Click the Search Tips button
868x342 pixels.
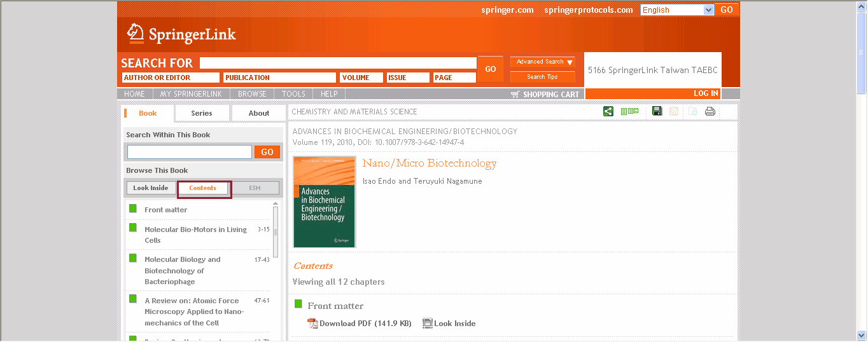[x=542, y=77]
